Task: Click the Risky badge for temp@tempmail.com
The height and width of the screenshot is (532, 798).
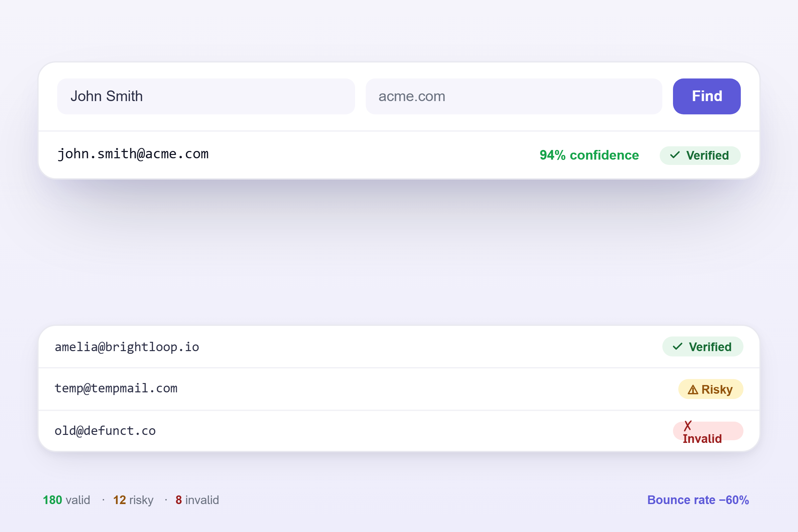Action: pos(711,389)
